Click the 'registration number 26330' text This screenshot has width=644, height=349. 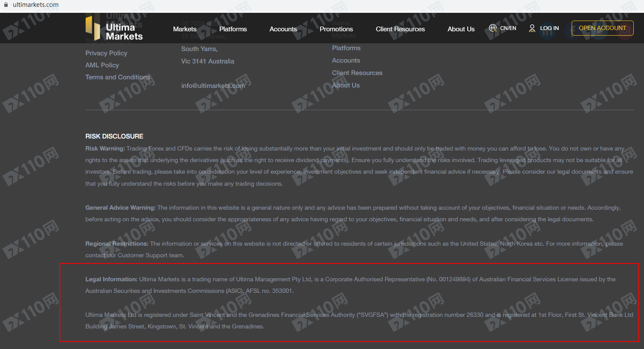pos(449,315)
